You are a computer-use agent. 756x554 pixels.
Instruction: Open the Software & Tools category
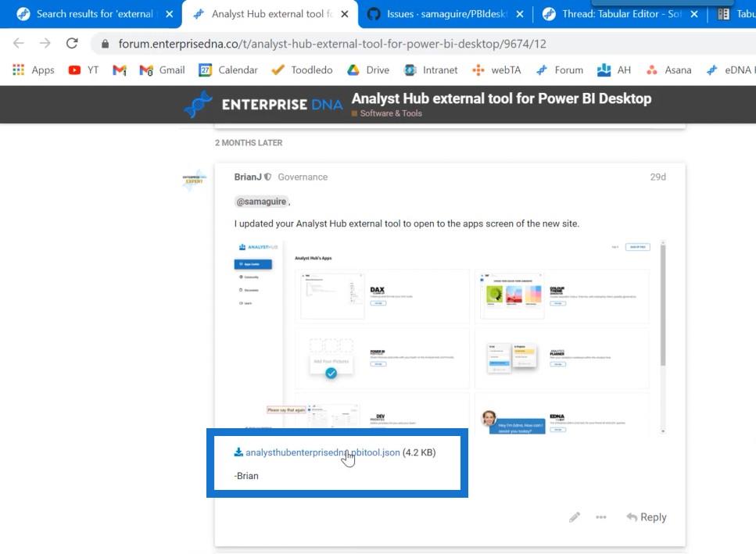(387, 113)
